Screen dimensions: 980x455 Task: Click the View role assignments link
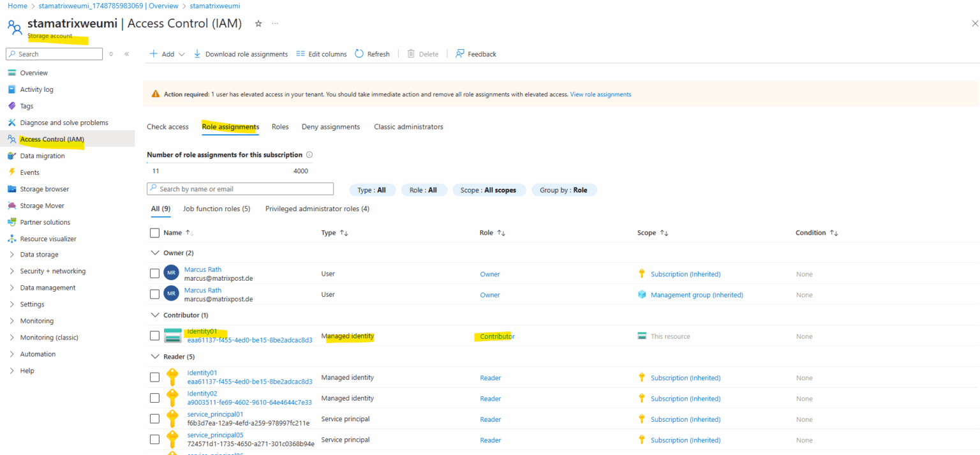[600, 94]
